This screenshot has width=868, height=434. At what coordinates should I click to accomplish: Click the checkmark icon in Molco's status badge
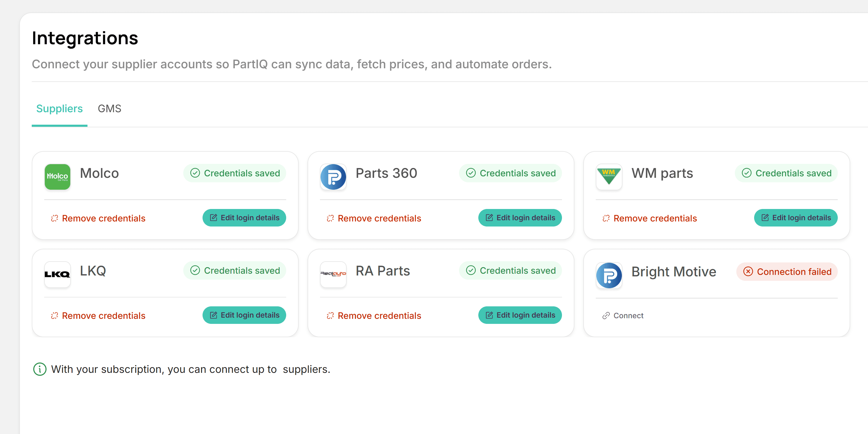[195, 173]
